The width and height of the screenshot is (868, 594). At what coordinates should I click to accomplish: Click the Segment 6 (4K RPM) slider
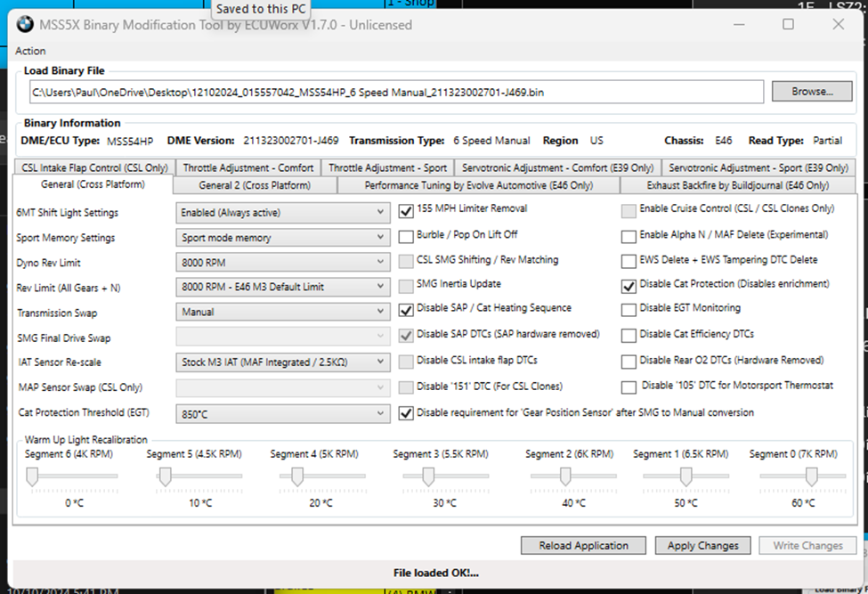pyautogui.click(x=33, y=478)
